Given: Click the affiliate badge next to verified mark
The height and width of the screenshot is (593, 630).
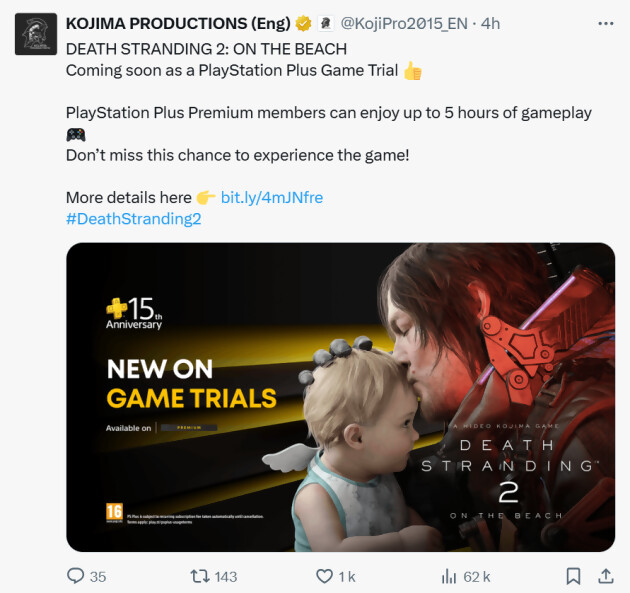Looking at the screenshot, I should coord(325,24).
